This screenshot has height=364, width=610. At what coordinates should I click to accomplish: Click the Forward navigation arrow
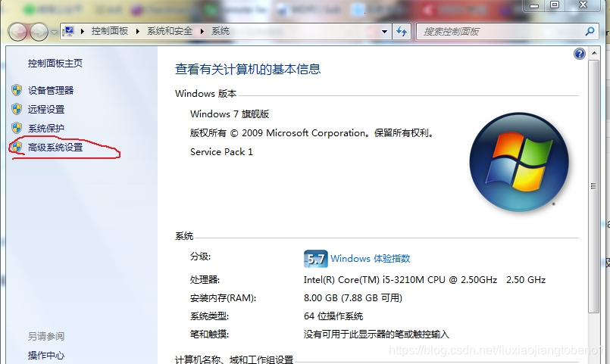(39, 32)
